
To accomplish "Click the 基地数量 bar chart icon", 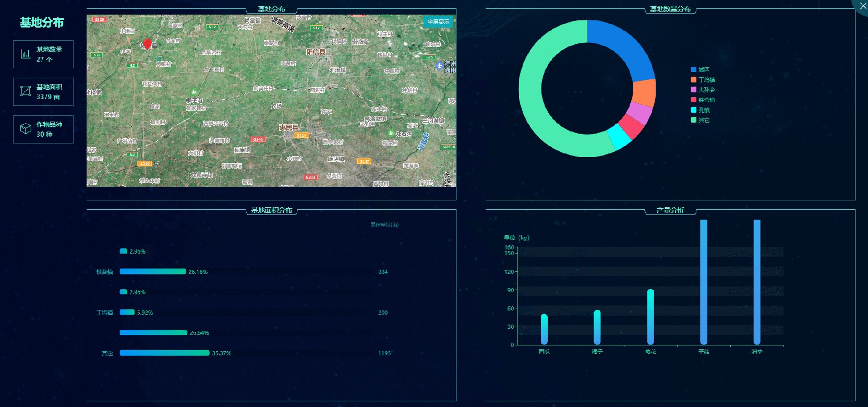I will [25, 54].
